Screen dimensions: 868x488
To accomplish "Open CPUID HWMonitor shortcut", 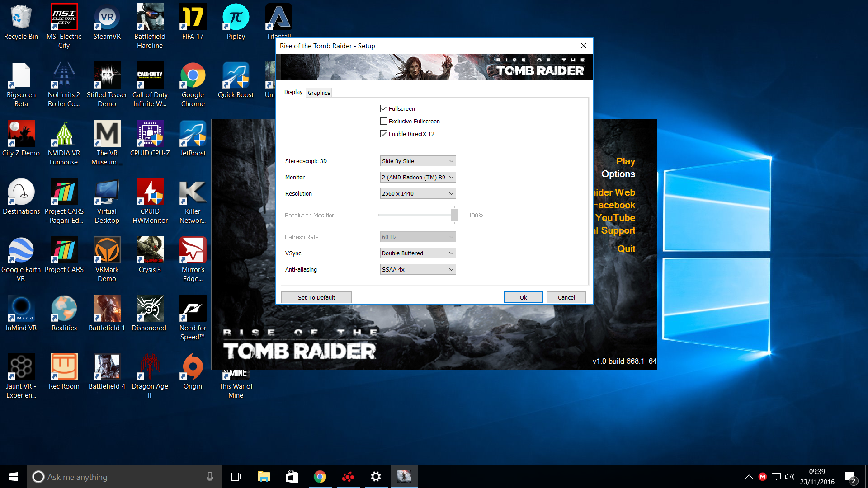I will click(150, 202).
